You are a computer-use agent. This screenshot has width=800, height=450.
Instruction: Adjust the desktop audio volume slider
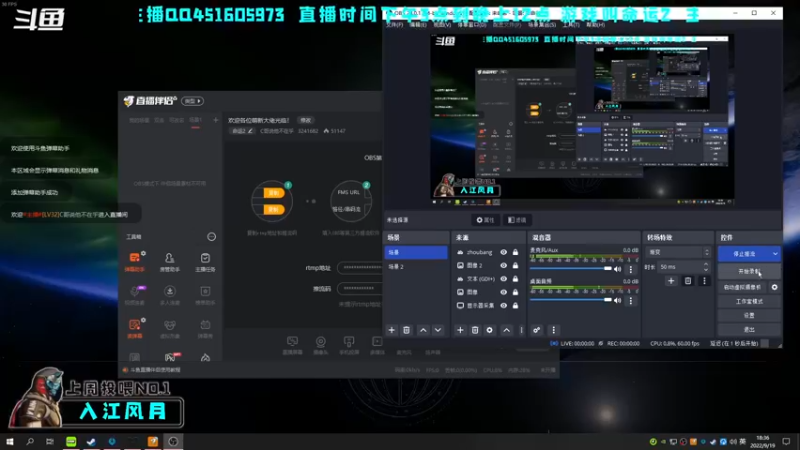(x=571, y=301)
